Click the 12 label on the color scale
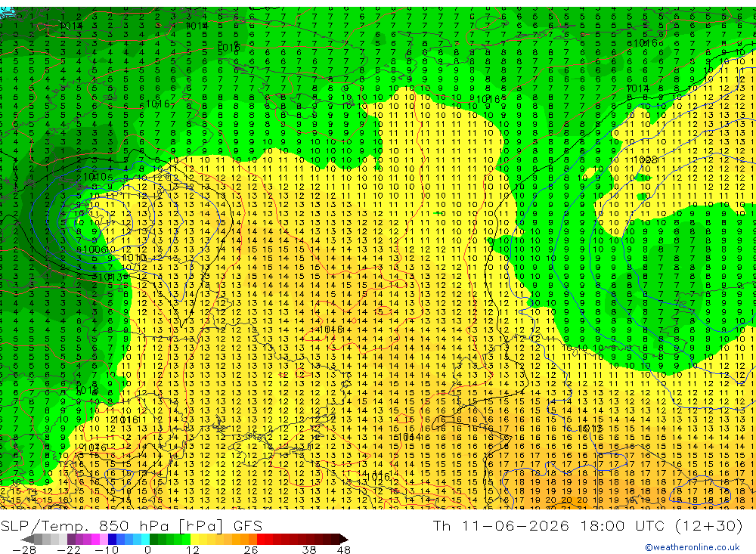Viewport: 756px width, 554px height. point(192,550)
